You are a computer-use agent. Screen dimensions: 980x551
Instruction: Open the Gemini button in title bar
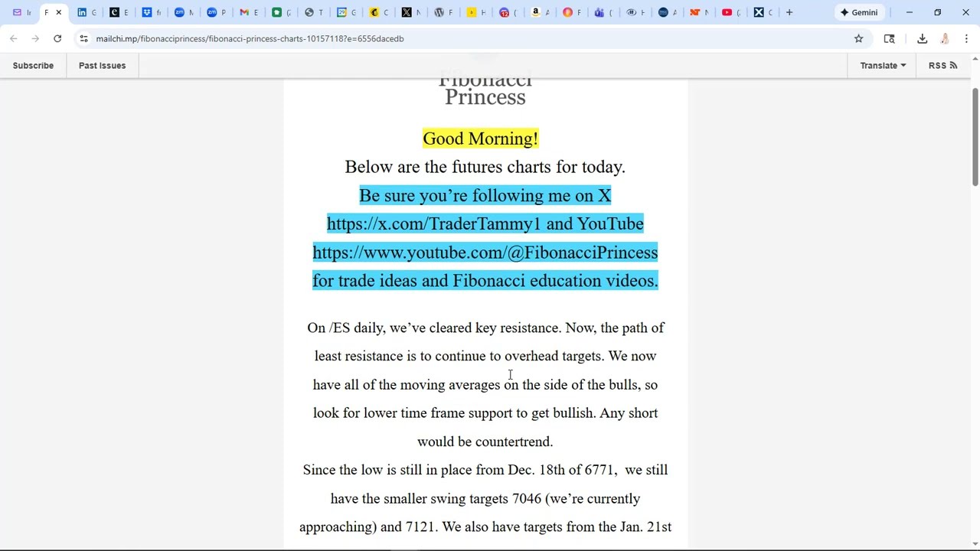point(859,12)
